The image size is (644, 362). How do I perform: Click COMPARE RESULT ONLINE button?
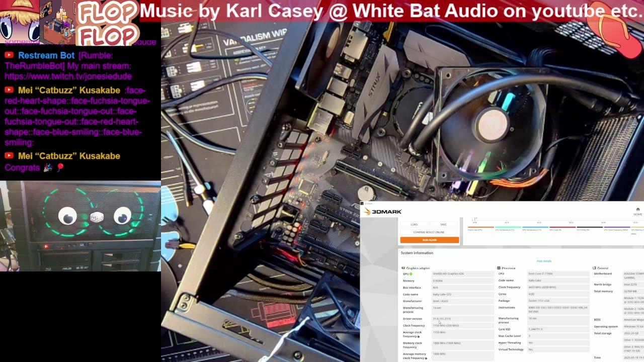[x=429, y=232]
